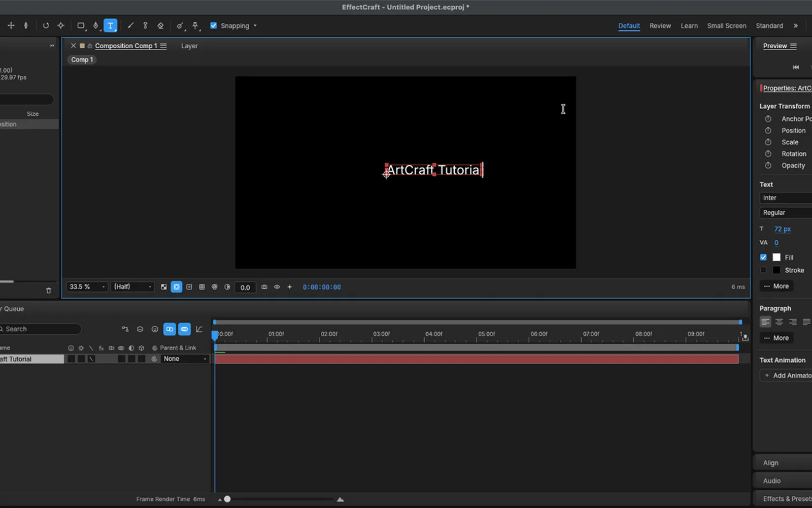The image size is (812, 508).
Task: Open the Snapping options dropdown arrow
Action: [x=255, y=26]
